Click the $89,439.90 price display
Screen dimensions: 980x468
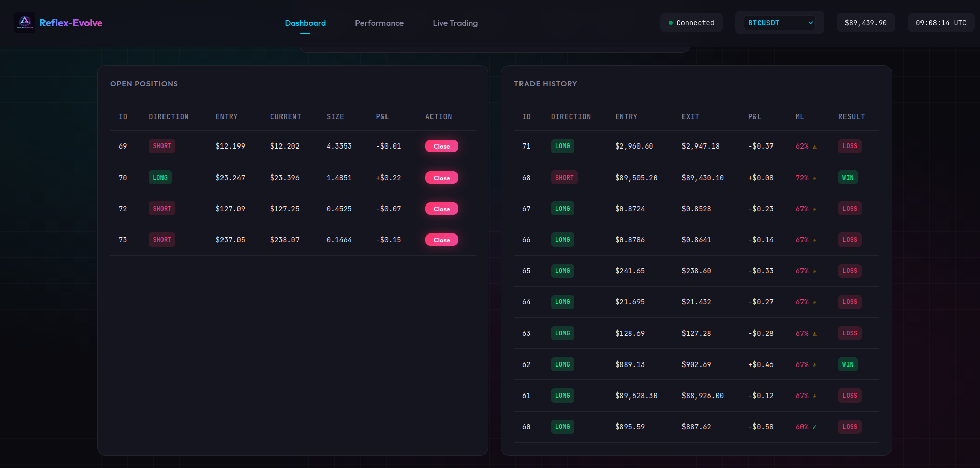(865, 23)
